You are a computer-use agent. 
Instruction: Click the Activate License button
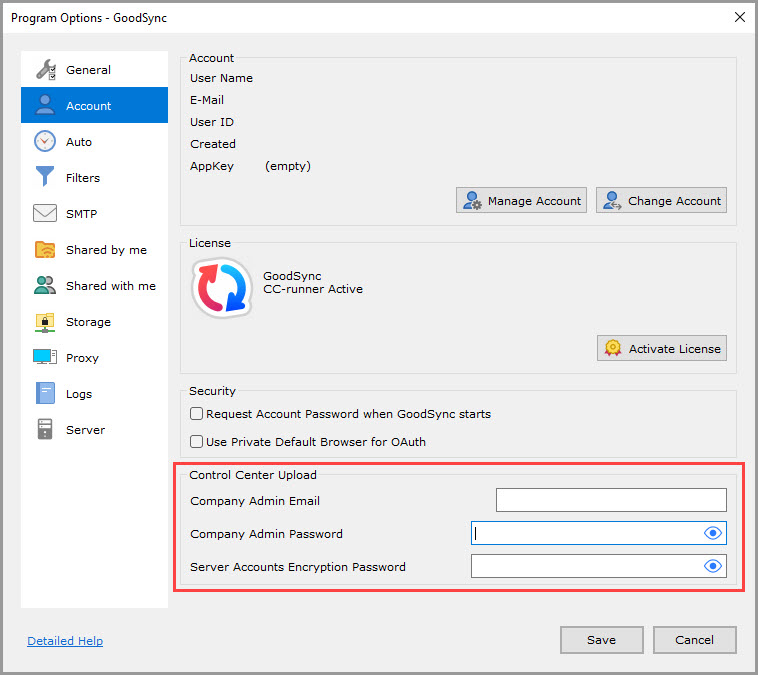[661, 349]
